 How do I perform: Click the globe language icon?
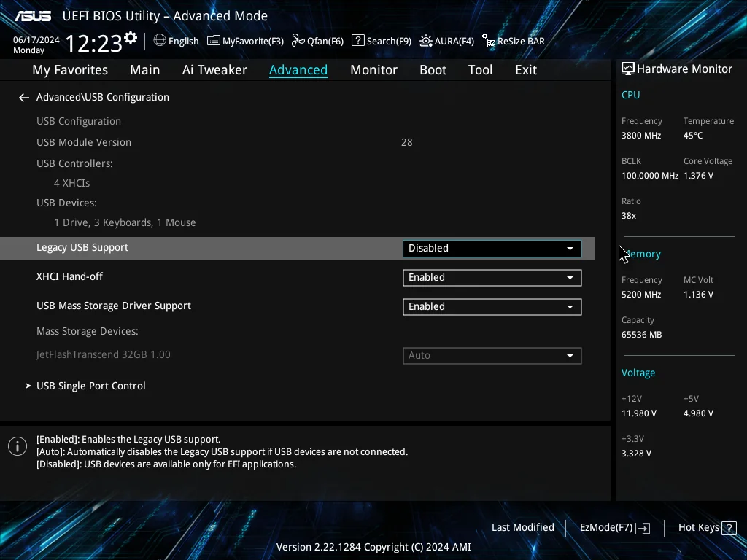click(x=160, y=41)
